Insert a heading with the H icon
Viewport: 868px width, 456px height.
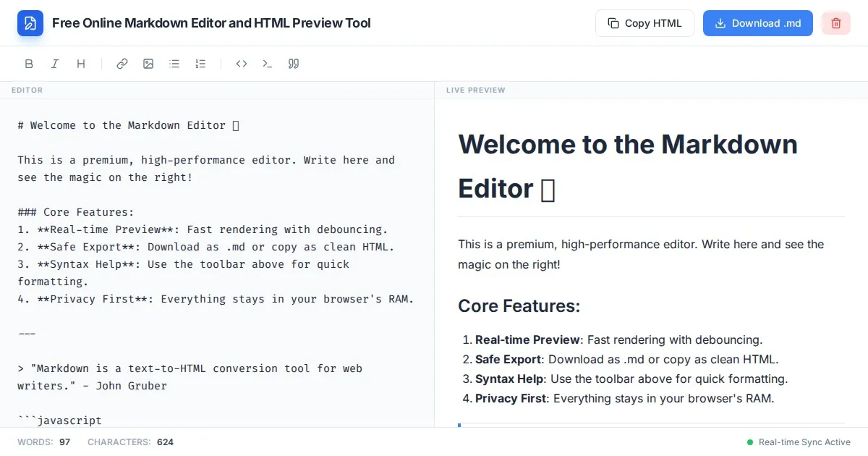click(81, 64)
